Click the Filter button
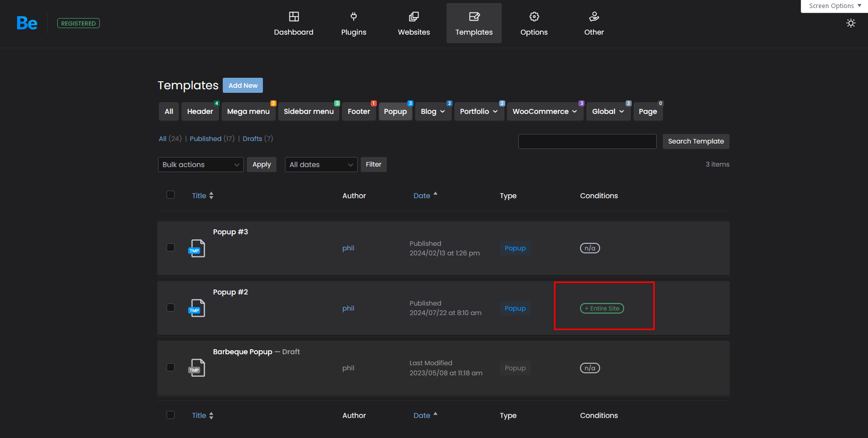Image resolution: width=868 pixels, height=438 pixels. [x=374, y=165]
